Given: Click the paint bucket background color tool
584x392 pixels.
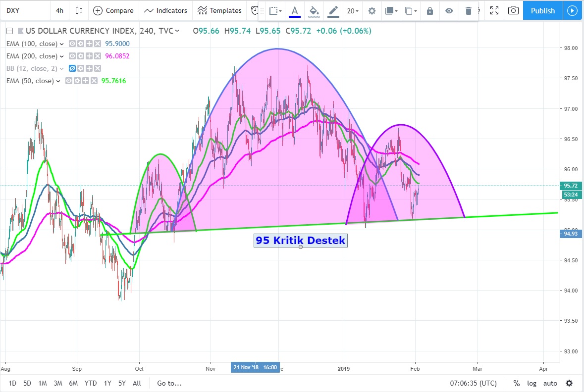Looking at the screenshot, I should pyautogui.click(x=313, y=11).
